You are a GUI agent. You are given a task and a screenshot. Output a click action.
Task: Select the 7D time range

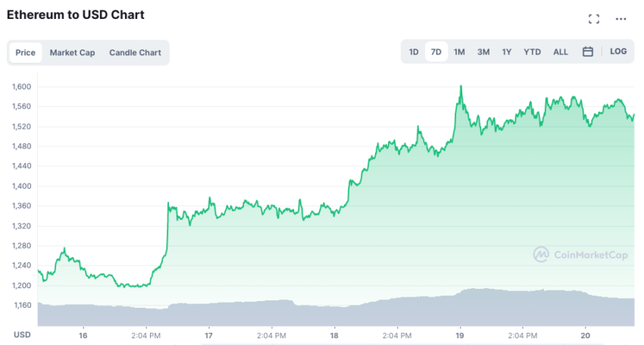click(436, 52)
